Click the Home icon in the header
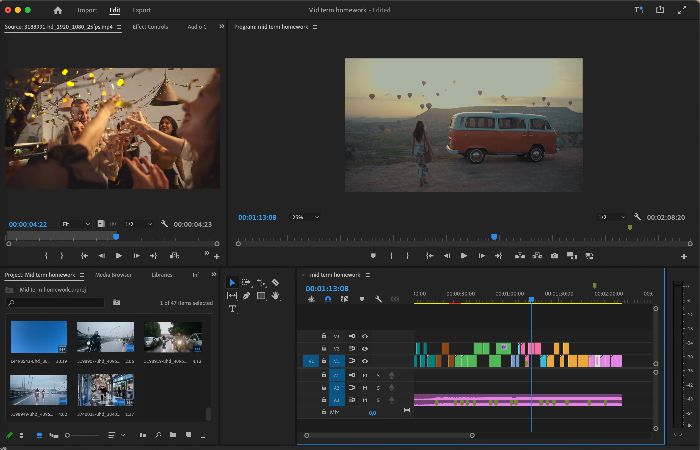The width and height of the screenshot is (700, 450). [x=58, y=10]
